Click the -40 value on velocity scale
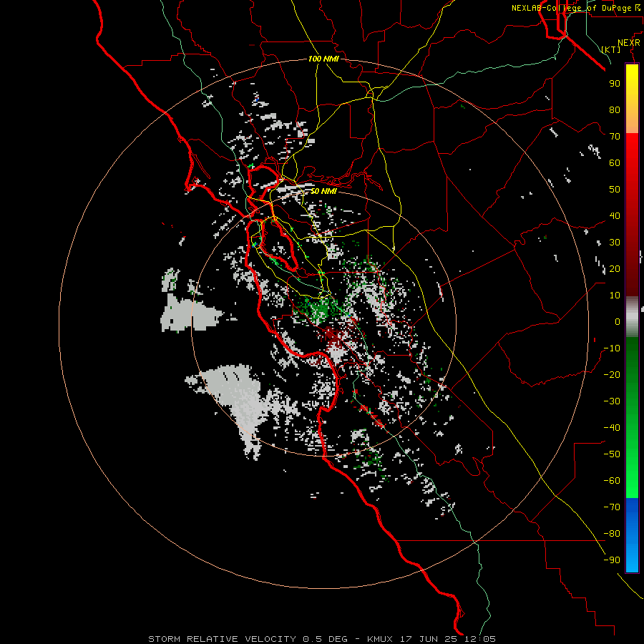 612,428
